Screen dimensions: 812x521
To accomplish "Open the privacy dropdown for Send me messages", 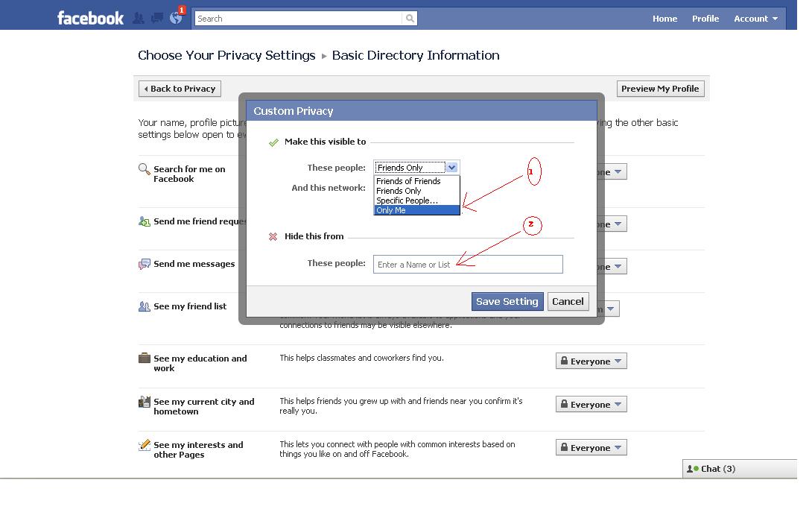I will pos(612,266).
